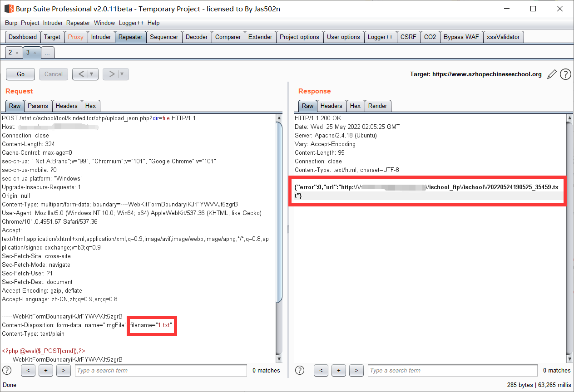Click the PHP eval payload line
The height and width of the screenshot is (392, 574).
pos(44,351)
